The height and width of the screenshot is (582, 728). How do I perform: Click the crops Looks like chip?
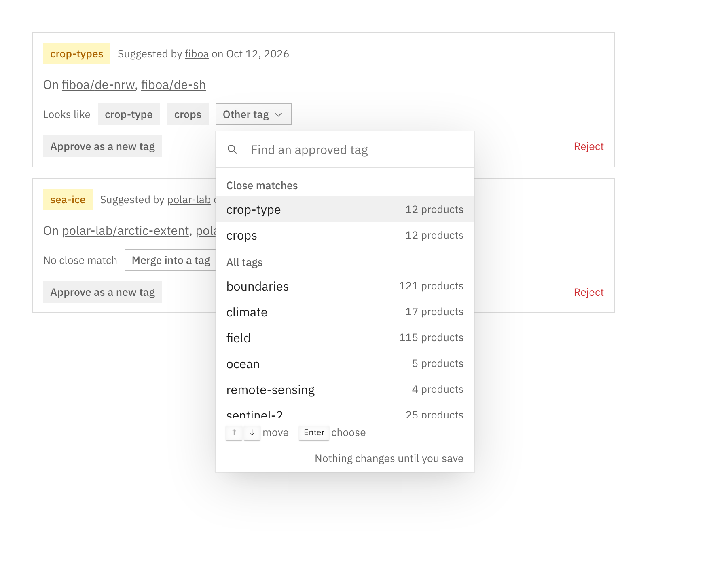click(x=188, y=114)
